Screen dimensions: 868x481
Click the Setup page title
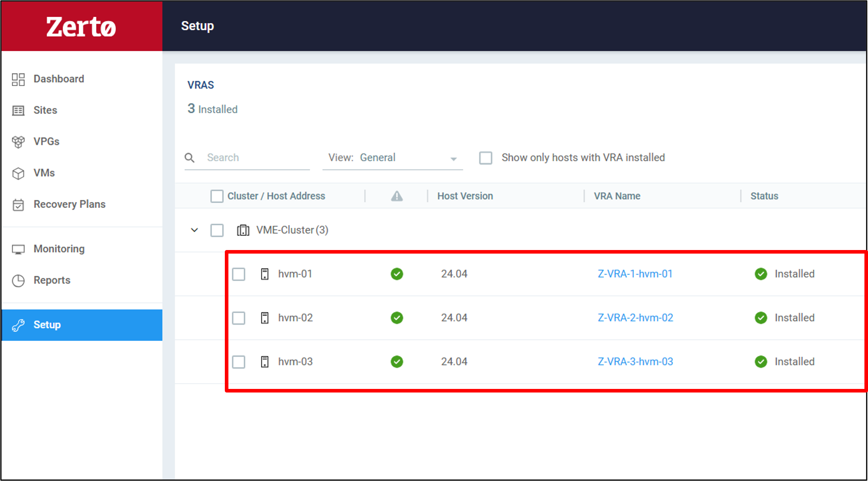(x=197, y=26)
